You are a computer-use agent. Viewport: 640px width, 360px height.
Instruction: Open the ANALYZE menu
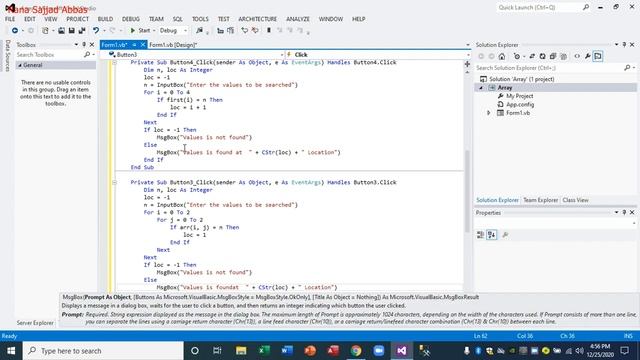point(298,19)
